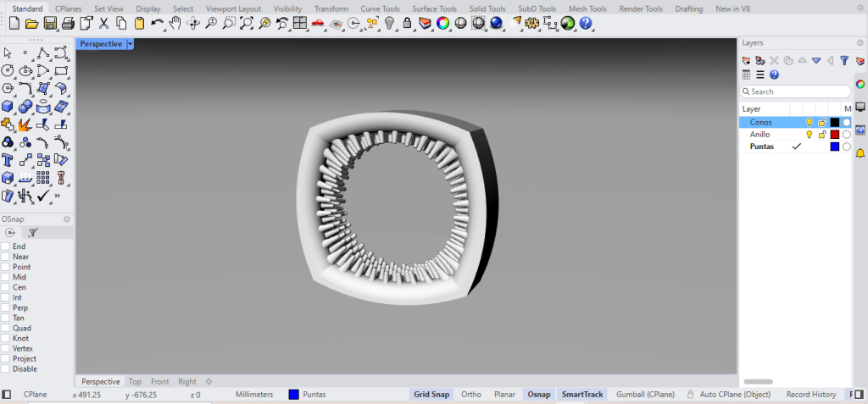Open the Mesh Tools tab
868x404 pixels.
[588, 8]
